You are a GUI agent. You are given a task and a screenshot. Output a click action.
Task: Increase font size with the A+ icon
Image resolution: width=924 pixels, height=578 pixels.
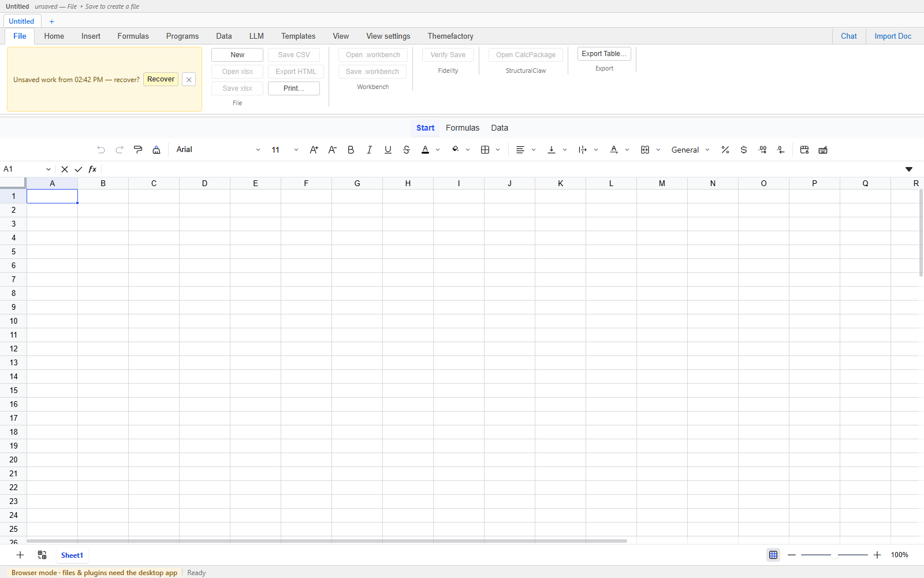tap(314, 150)
